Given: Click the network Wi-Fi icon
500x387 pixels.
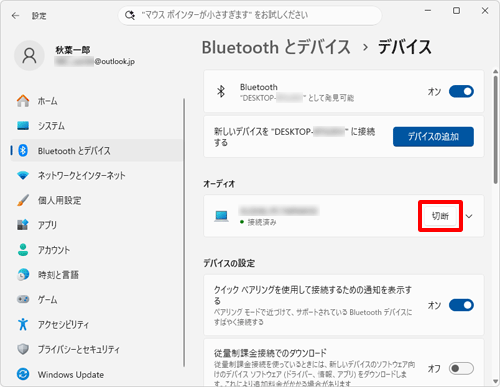Looking at the screenshot, I should click(x=23, y=175).
